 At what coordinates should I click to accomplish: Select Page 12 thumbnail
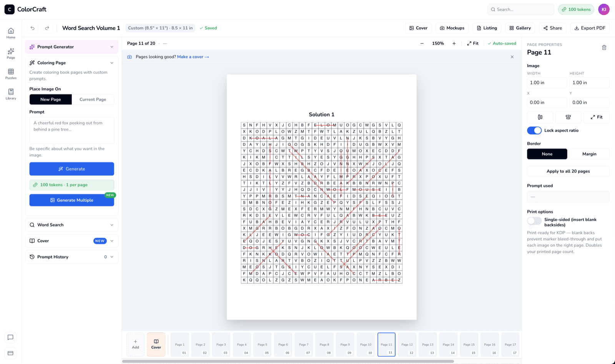[x=407, y=344]
